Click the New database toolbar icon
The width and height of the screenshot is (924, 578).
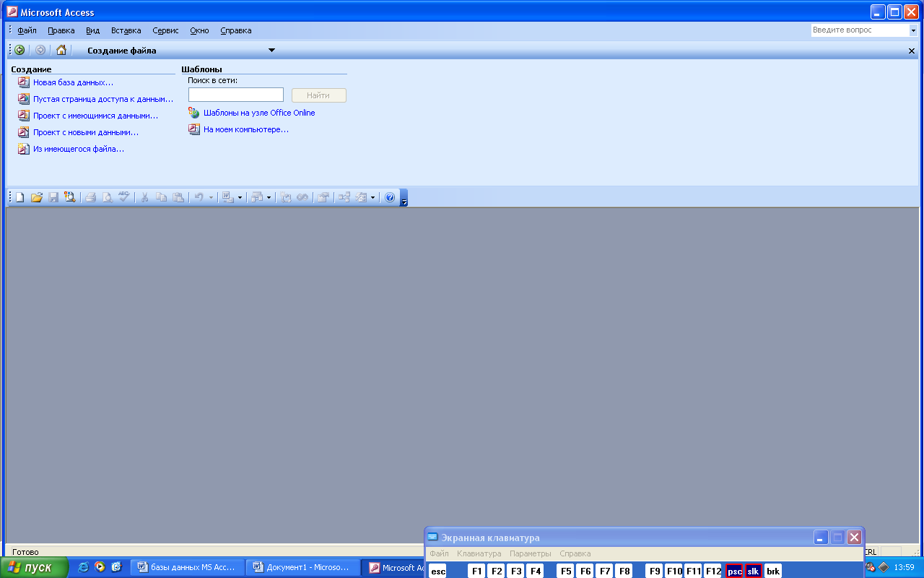tap(20, 197)
